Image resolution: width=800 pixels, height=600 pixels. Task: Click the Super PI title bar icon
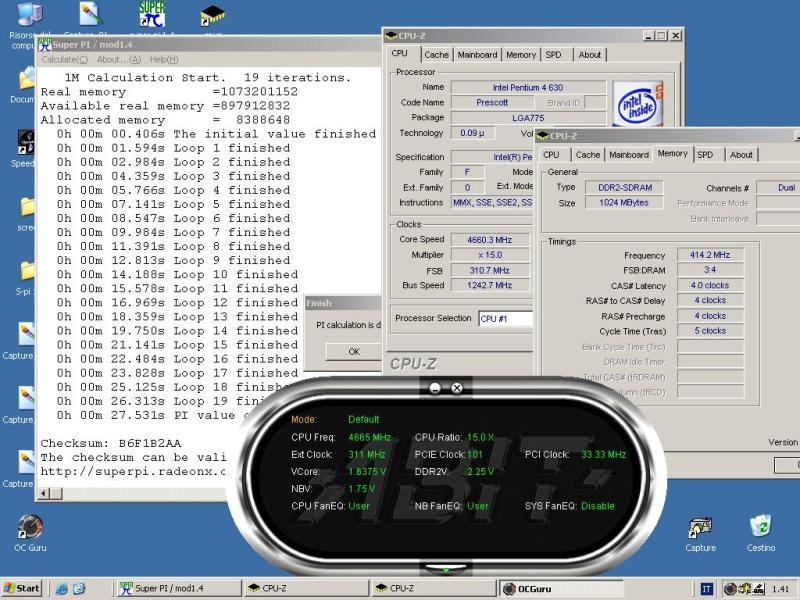(x=45, y=45)
